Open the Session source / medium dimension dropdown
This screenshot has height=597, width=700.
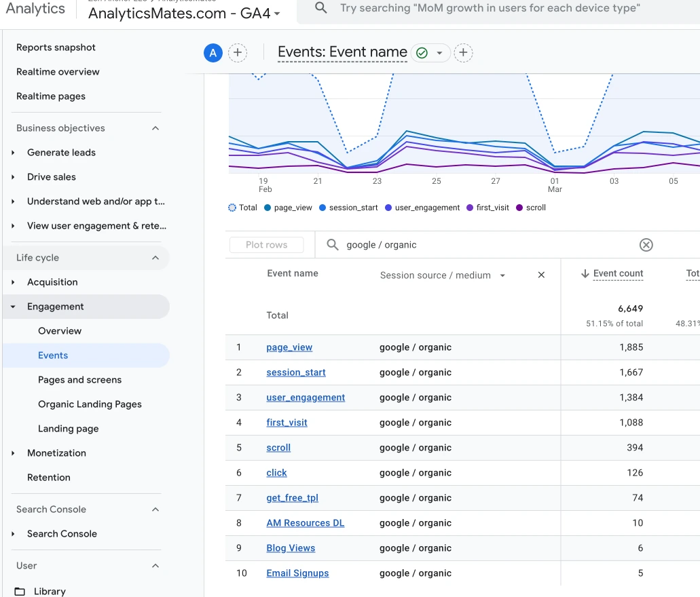443,275
